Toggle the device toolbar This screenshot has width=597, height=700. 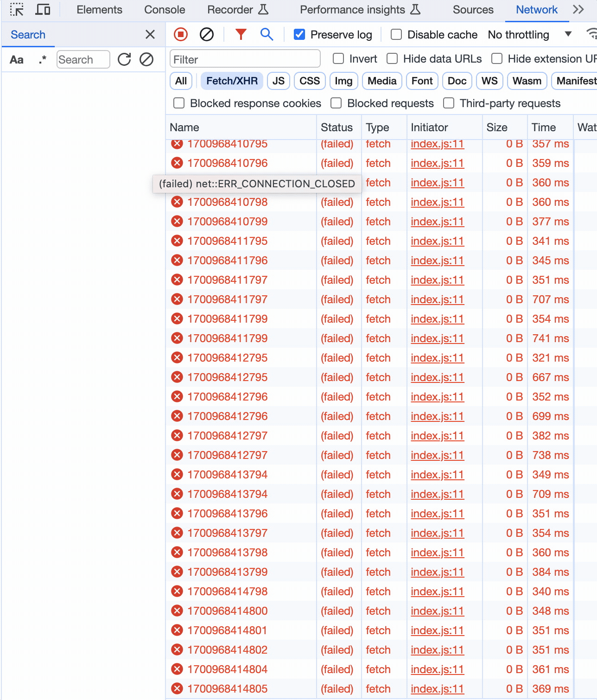coord(43,9)
